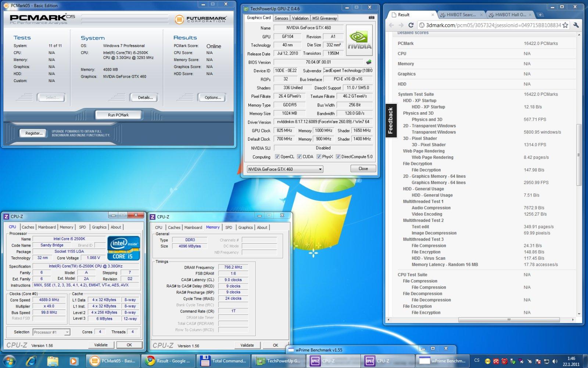Screen dimensions: 588x368
Task: Click Chrome's horizontal scrollbar thumb
Action: click(509, 320)
